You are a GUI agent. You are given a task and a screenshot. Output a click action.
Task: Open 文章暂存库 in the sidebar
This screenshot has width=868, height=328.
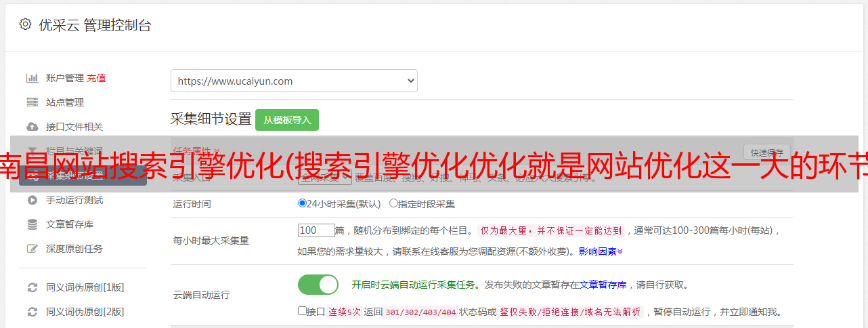click(70, 224)
